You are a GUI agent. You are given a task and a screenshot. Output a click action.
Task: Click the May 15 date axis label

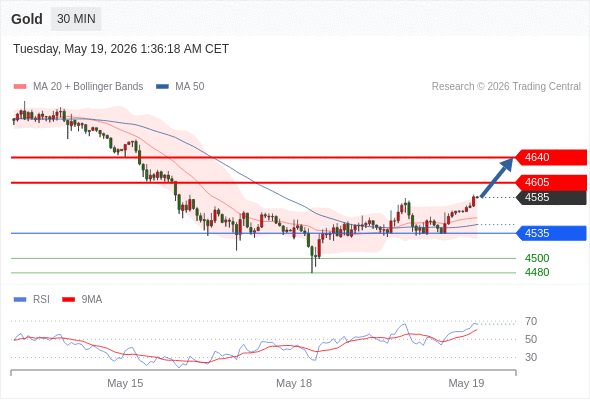point(125,383)
